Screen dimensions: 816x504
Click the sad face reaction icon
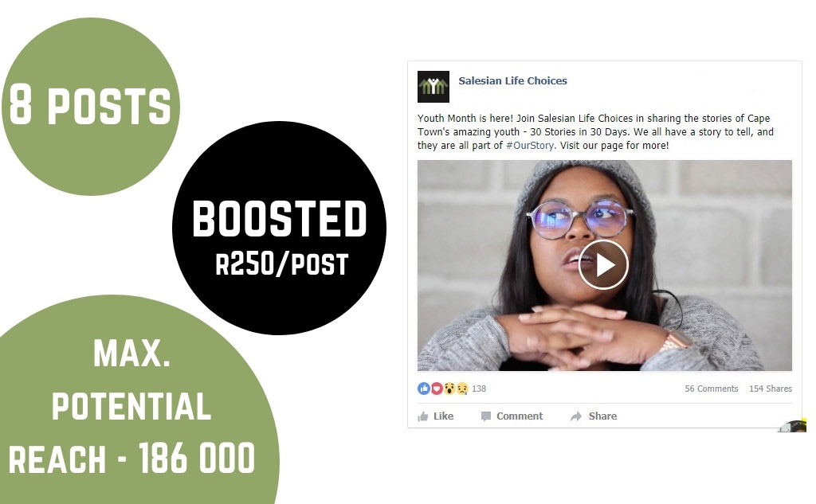point(462,389)
